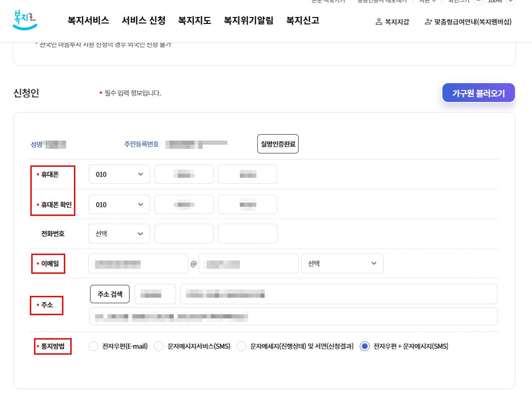Viewport: 532px width, 402px height.
Task: Click the 복지로 logo
Action: point(25,21)
